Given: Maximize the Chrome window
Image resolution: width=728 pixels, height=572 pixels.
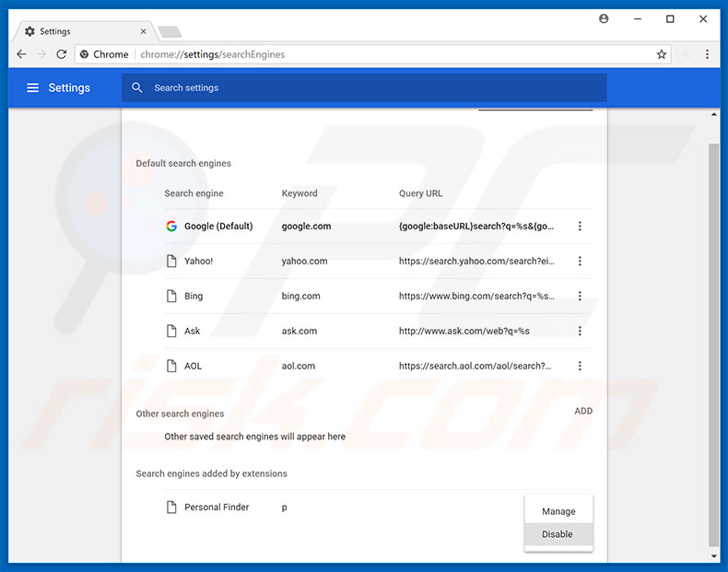Looking at the screenshot, I should pyautogui.click(x=670, y=18).
